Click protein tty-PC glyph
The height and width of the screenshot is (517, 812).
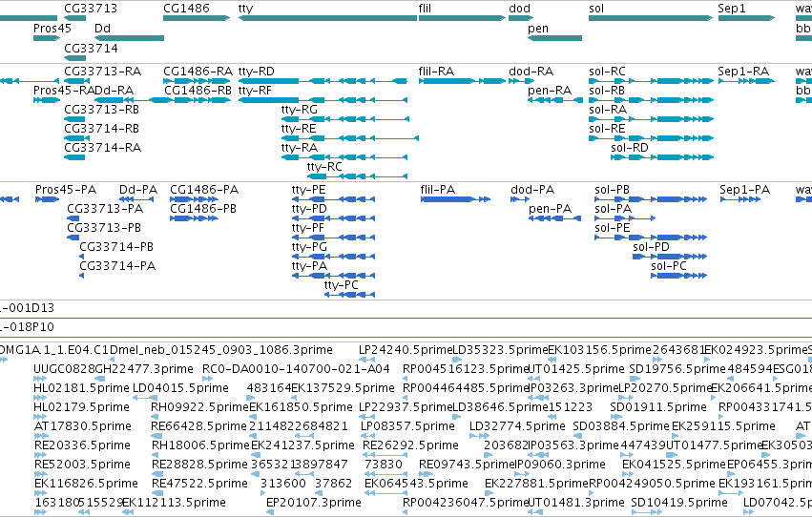(x=349, y=295)
